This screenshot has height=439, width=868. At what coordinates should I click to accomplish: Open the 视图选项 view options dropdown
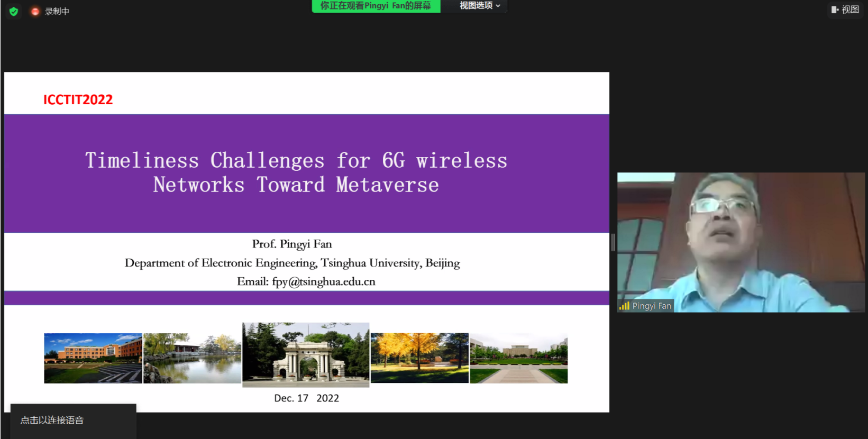480,6
